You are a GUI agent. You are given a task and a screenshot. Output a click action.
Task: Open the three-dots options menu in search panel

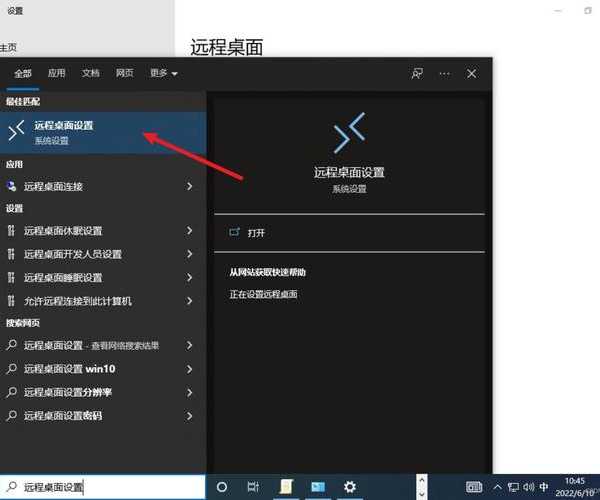click(444, 73)
